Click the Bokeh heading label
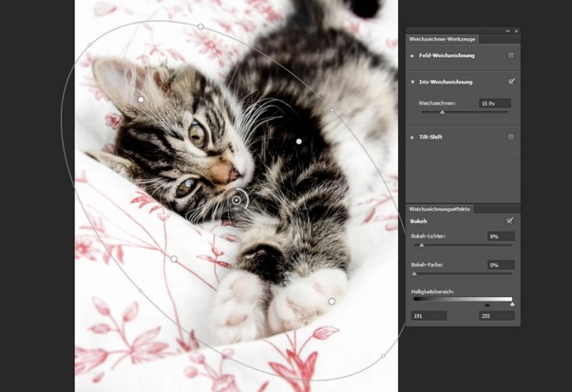 pyautogui.click(x=418, y=221)
